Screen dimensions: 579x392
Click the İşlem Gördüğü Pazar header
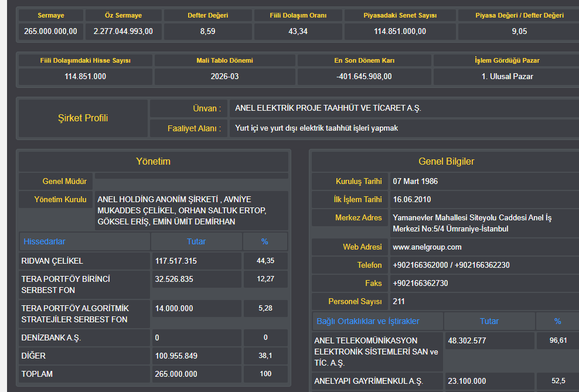click(x=507, y=60)
